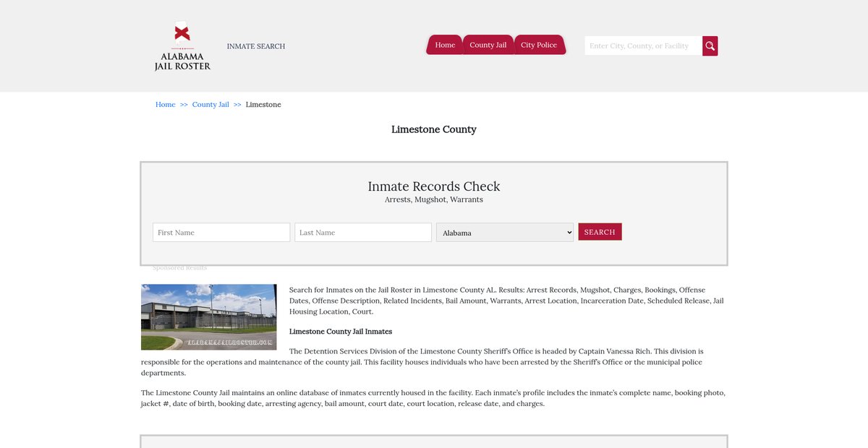The width and height of the screenshot is (868, 448).
Task: Click the Limestone County jail photo
Action: point(209,317)
